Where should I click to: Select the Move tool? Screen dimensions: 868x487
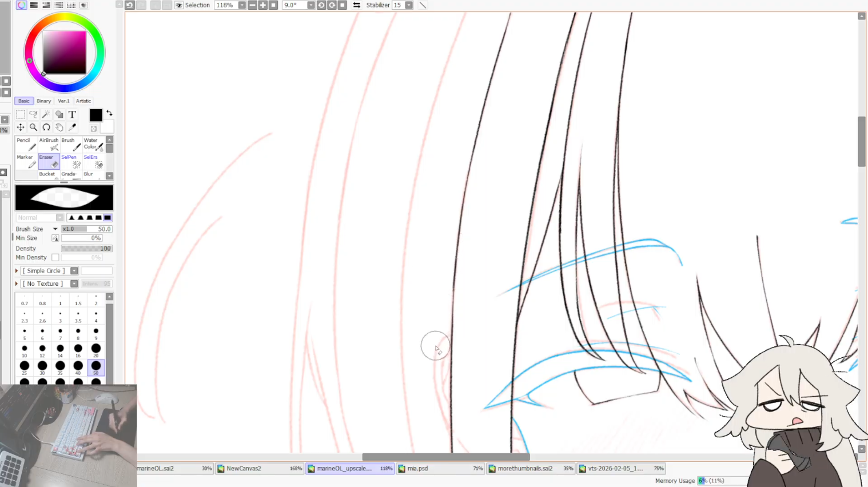(21, 127)
